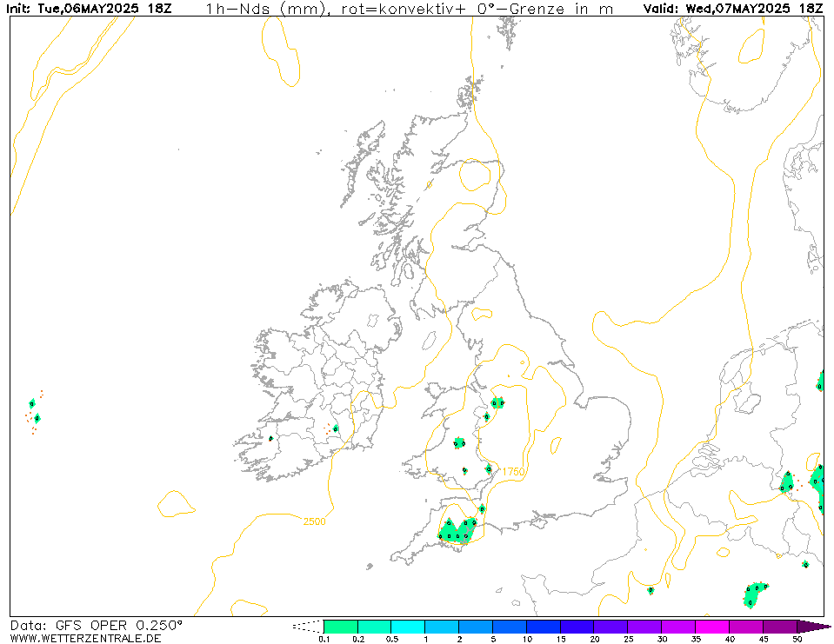Viewport: 834px width, 644px height.
Task: Open the WWW.WETTERZENTRALE.DE link text
Action: (x=85, y=638)
